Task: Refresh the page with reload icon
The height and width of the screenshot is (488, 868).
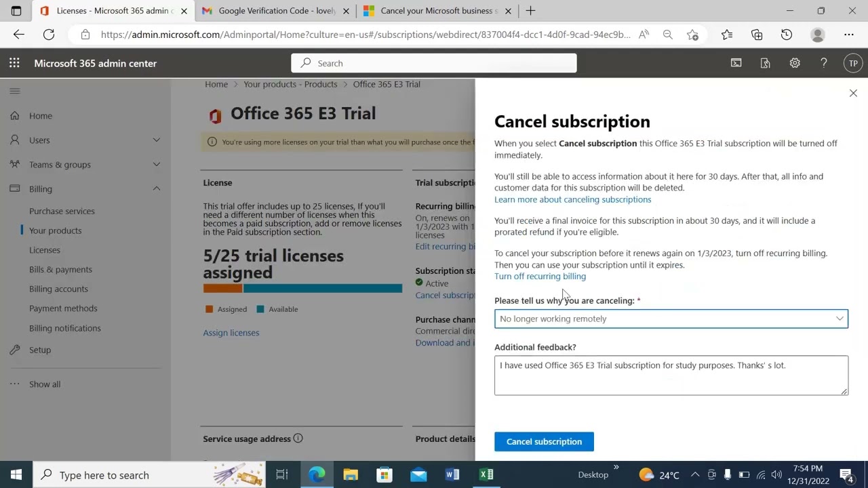Action: coord(49,35)
